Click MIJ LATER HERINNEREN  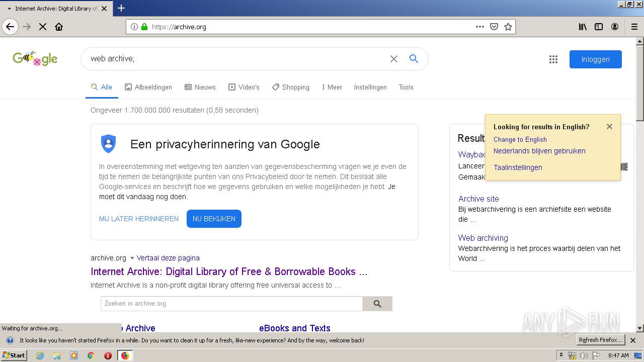coord(139,219)
